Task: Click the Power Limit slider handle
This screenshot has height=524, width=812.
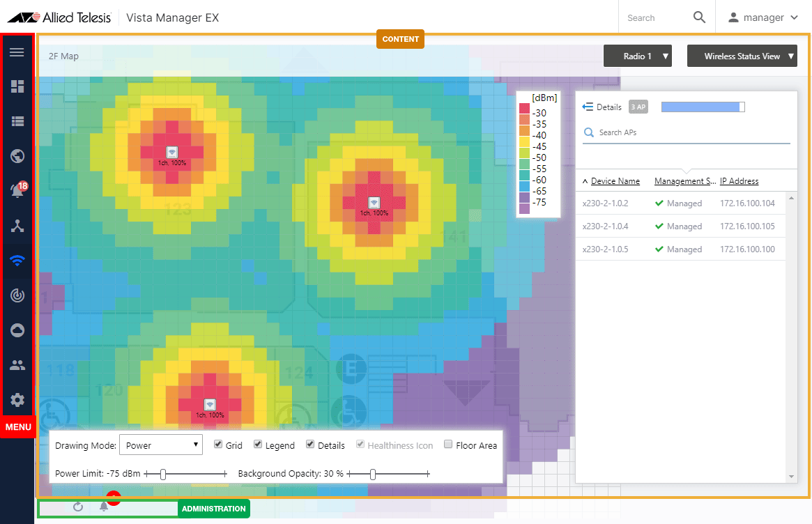Action: point(163,474)
